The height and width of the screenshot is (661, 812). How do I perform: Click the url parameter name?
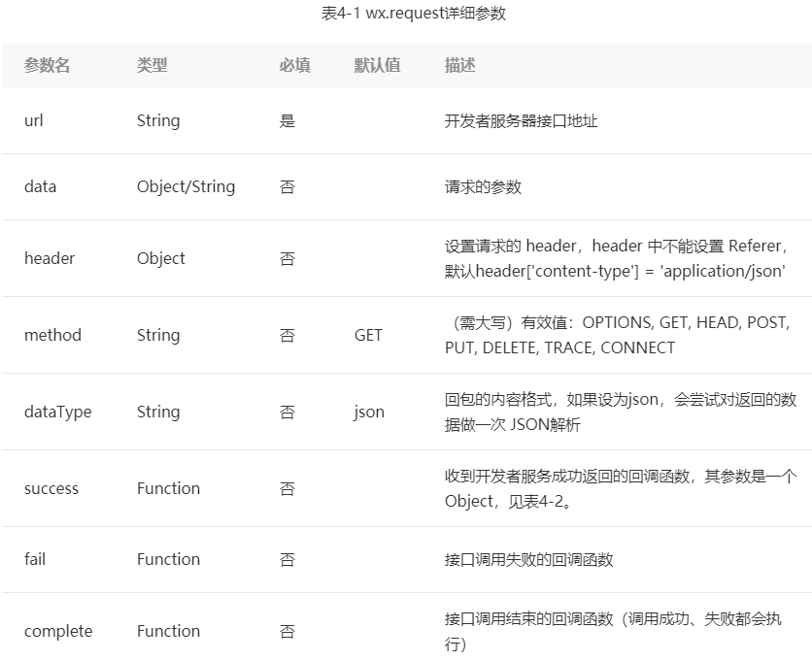32,120
